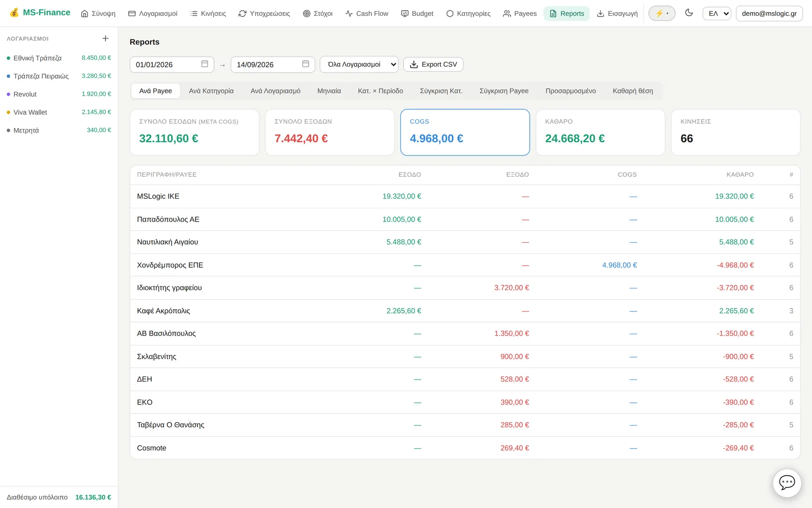The image size is (812, 508).
Task: Export the report as CSV
Action: click(x=433, y=65)
